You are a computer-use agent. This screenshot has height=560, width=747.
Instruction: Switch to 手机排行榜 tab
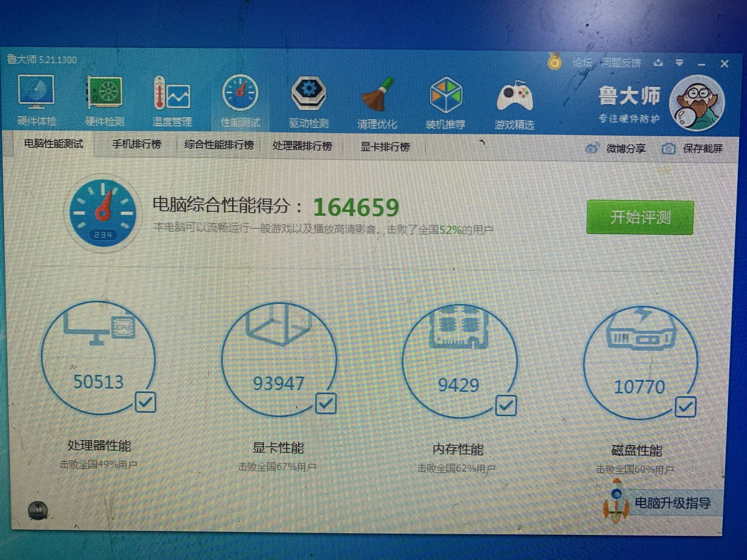tap(136, 144)
